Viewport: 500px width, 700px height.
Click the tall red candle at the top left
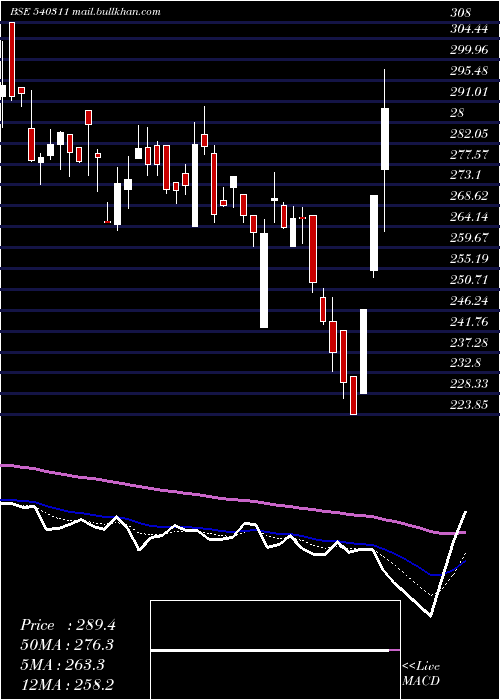12,59
